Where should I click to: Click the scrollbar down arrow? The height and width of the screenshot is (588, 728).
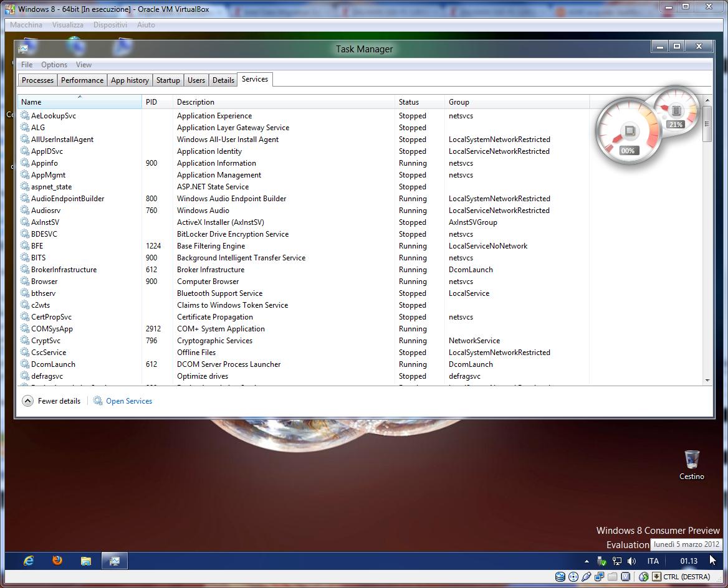707,380
